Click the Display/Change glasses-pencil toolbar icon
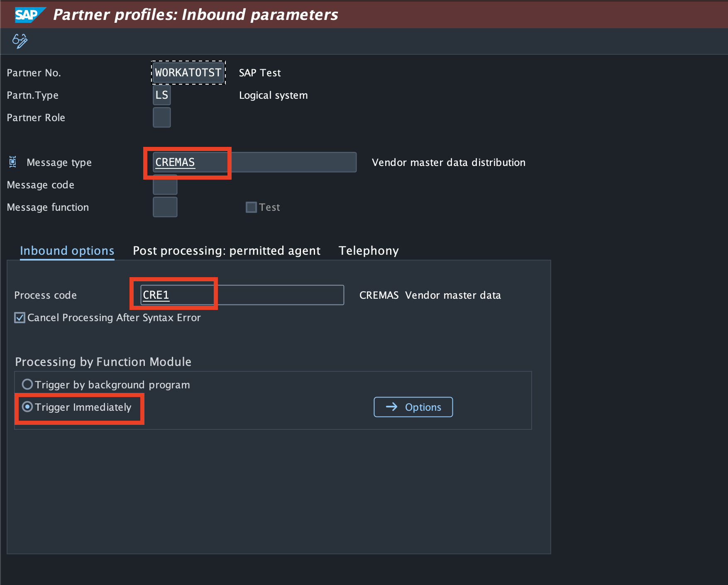This screenshot has width=728, height=585. [x=19, y=41]
